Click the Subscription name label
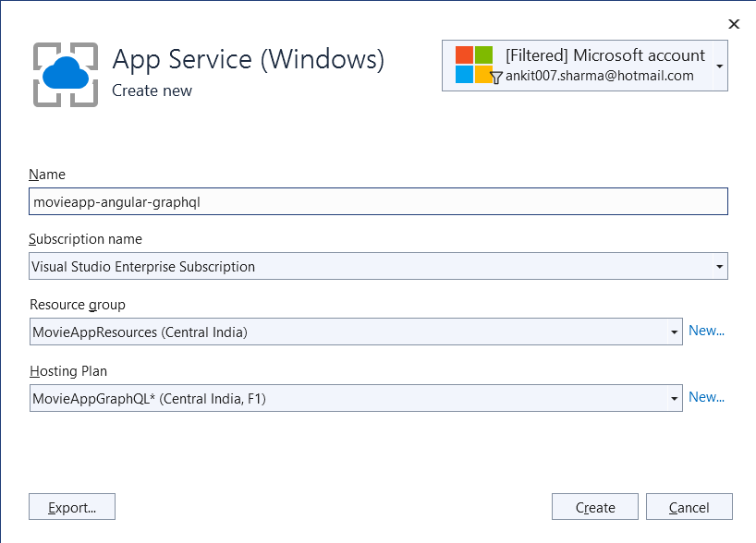The height and width of the screenshot is (543, 756). [x=85, y=239]
